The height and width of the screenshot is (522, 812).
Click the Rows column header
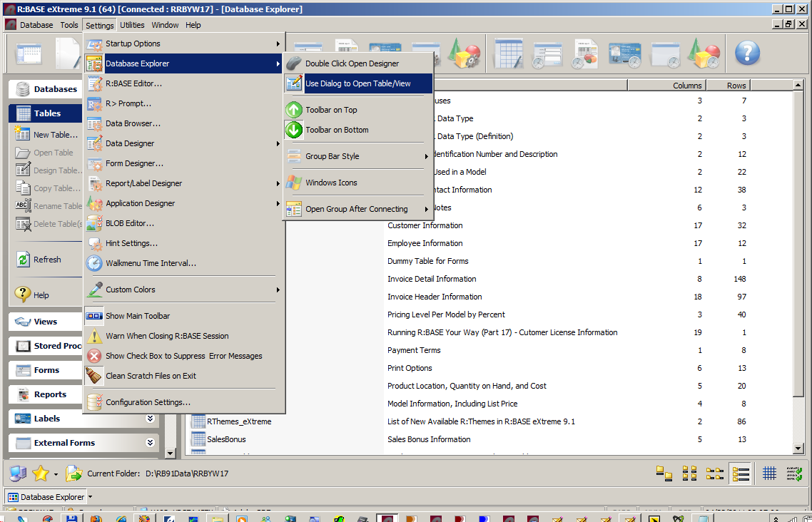736,86
